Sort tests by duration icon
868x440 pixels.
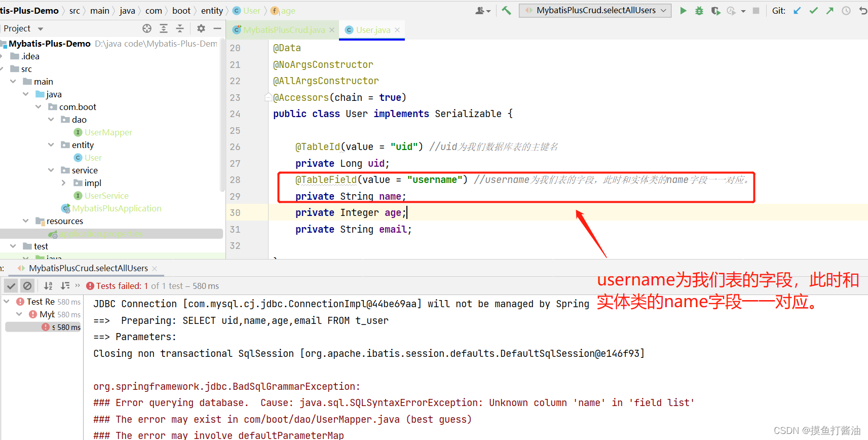(65, 286)
